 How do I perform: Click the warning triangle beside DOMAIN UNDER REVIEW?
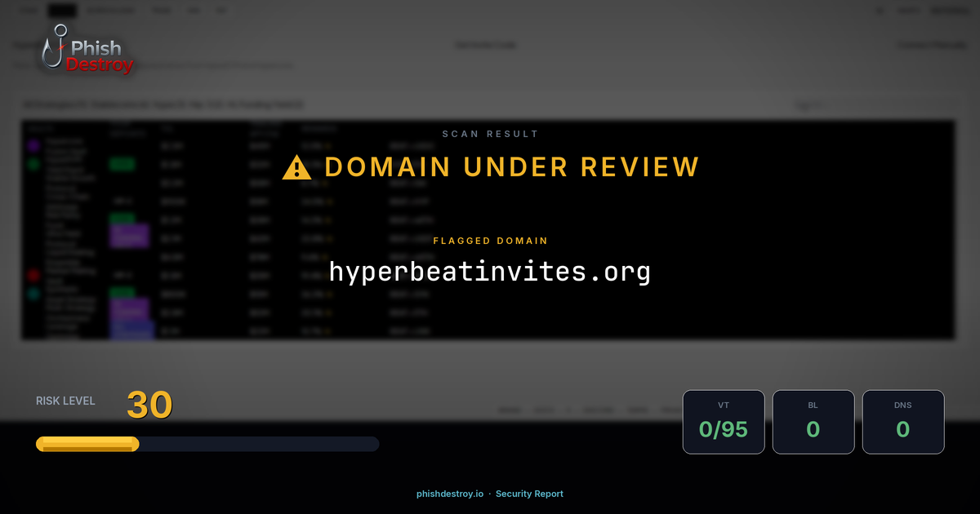click(296, 166)
